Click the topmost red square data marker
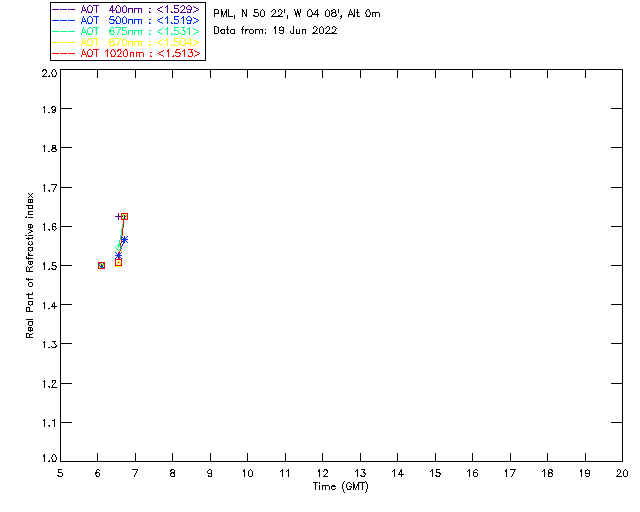This screenshot has width=640, height=512. [124, 216]
